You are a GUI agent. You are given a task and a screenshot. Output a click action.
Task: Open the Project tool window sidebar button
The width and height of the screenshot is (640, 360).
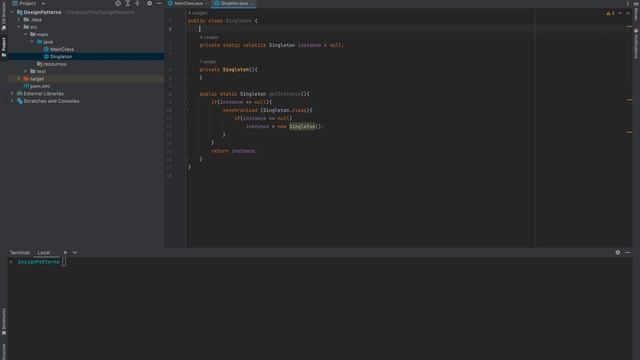4,47
